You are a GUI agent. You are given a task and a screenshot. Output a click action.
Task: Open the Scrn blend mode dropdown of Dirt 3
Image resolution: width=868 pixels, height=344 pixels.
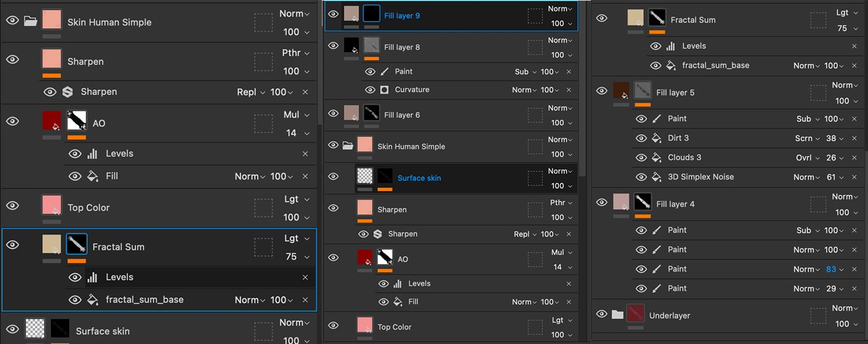[x=807, y=138]
